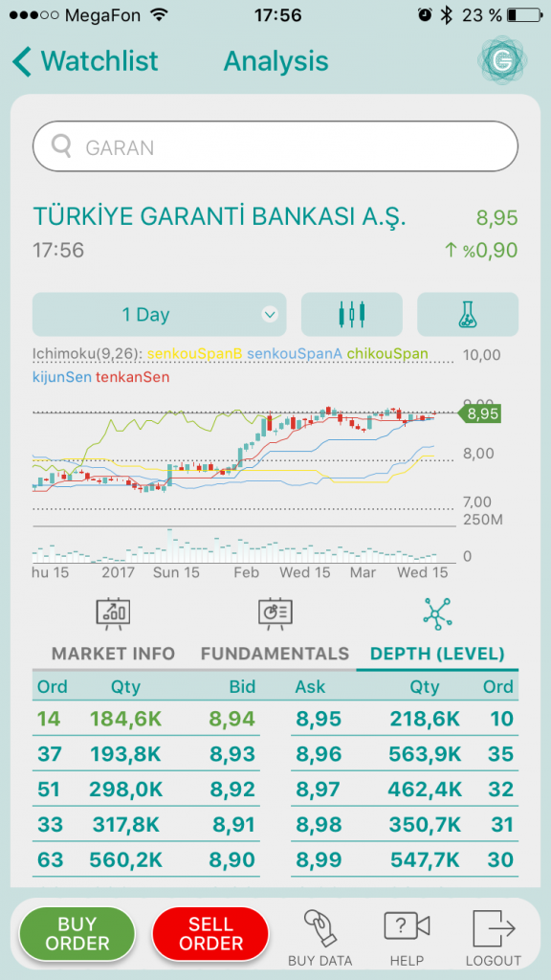The image size is (551, 980).
Task: Tap the Depth network nodes icon
Action: click(437, 613)
